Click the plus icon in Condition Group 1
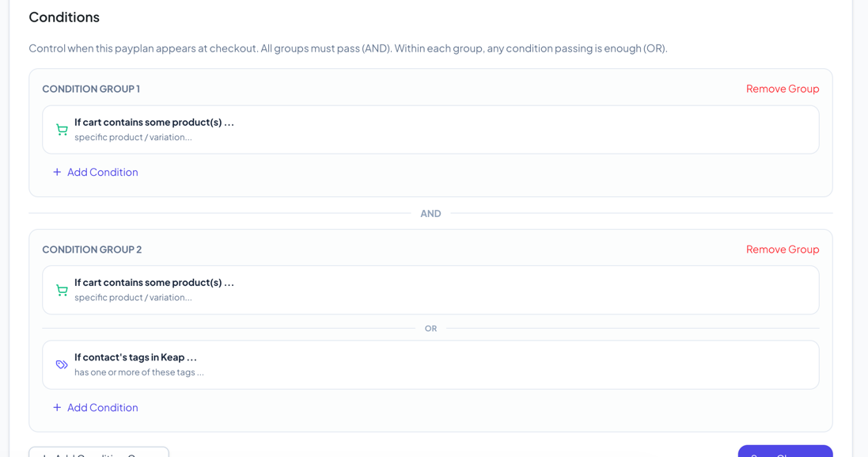The image size is (868, 457). coord(57,172)
